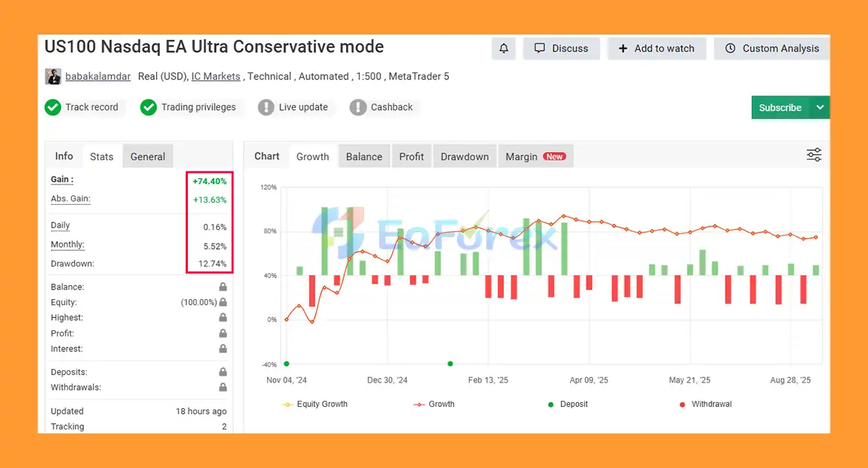Click the Trading privileges green checkmark

click(149, 107)
